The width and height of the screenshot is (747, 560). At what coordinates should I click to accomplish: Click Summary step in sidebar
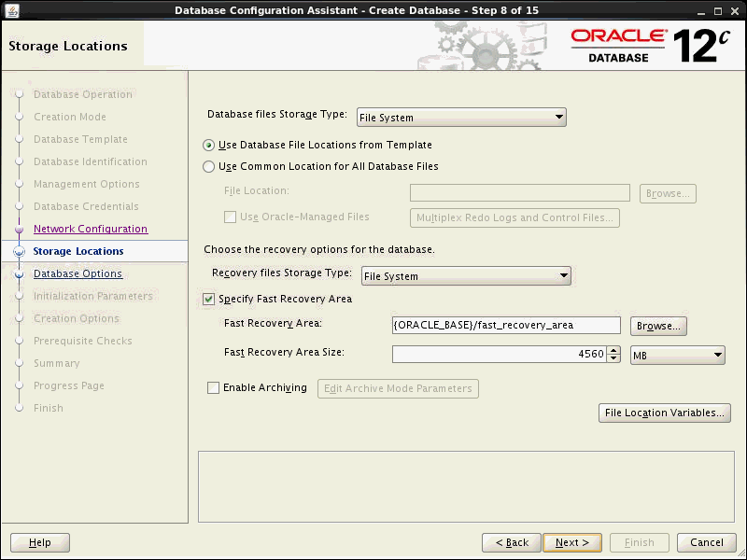click(x=57, y=363)
